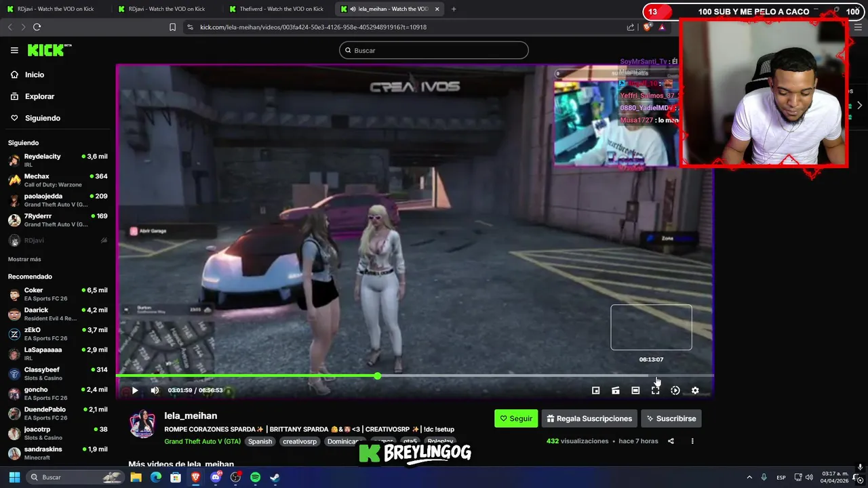Image resolution: width=868 pixels, height=488 pixels.
Task: Open Coker recommended channel
Action: click(58, 294)
